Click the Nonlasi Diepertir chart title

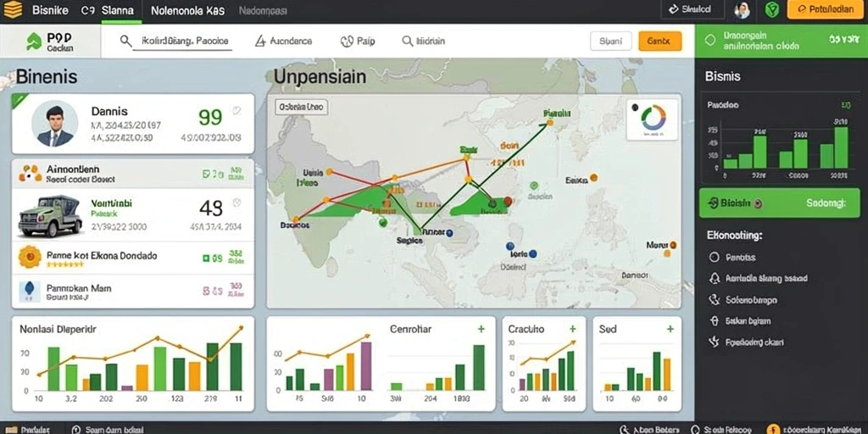click(x=58, y=329)
